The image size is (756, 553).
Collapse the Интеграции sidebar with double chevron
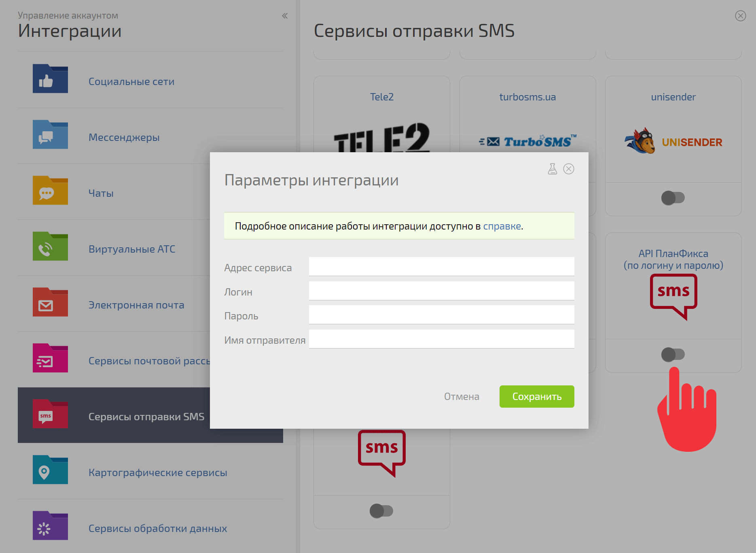tap(285, 16)
